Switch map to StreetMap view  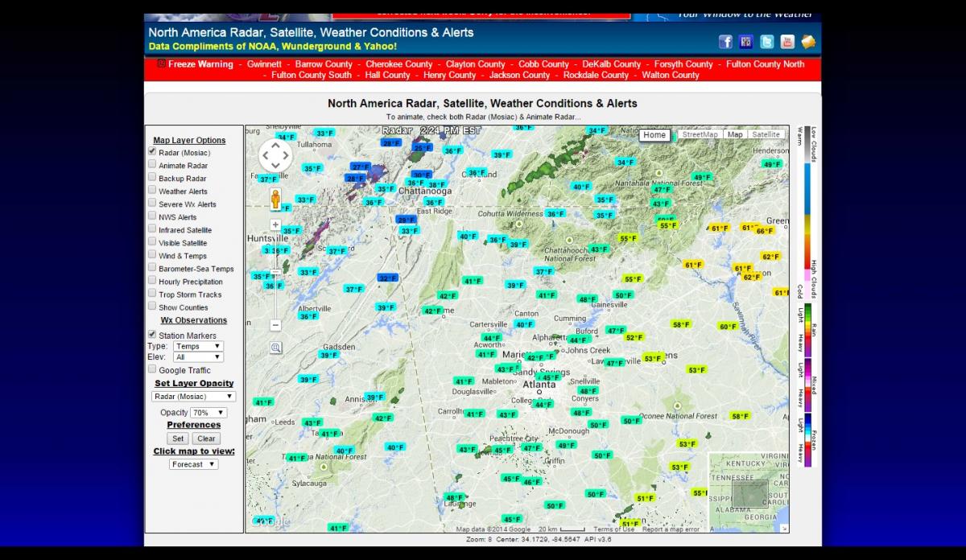(x=700, y=134)
